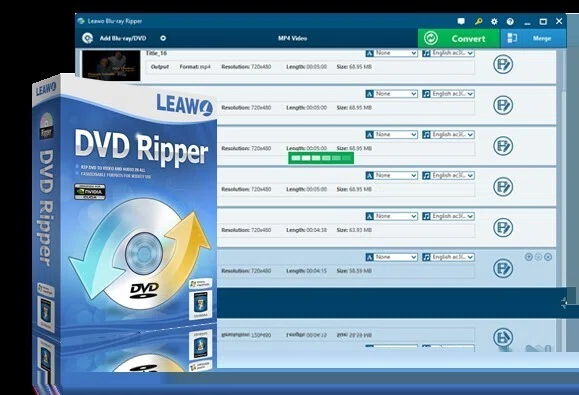The width and height of the screenshot is (579, 395).
Task: Click edit icon in the 58.59 MB row
Action: pyautogui.click(x=503, y=268)
